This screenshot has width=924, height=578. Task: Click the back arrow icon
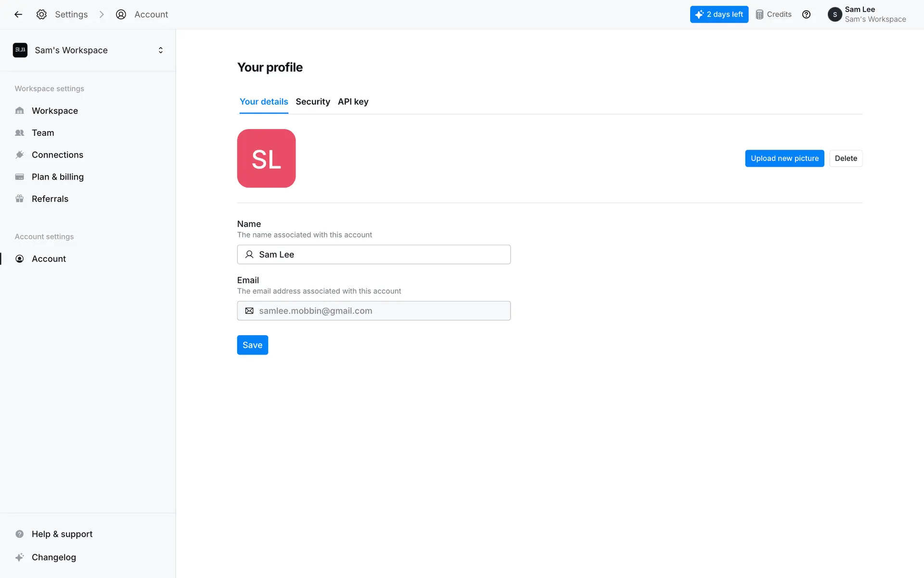(18, 14)
